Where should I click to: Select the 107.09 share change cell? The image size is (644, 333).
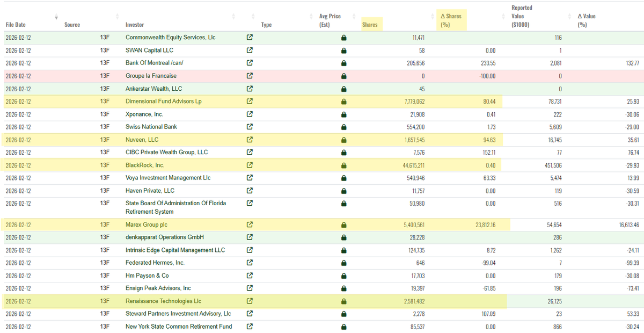pos(488,314)
